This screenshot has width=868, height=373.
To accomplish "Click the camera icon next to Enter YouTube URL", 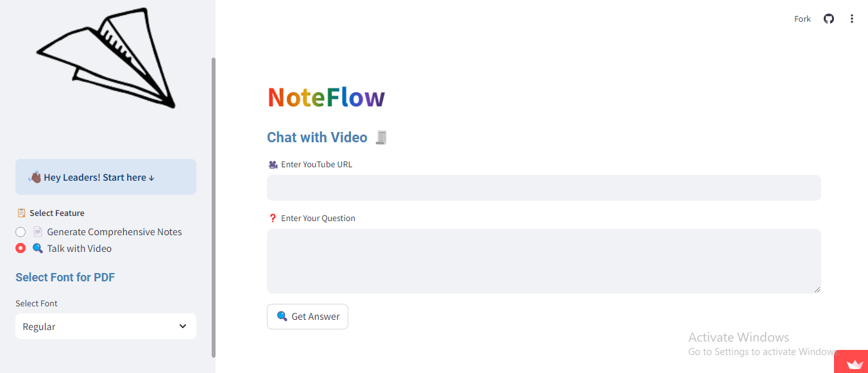I will tap(273, 164).
